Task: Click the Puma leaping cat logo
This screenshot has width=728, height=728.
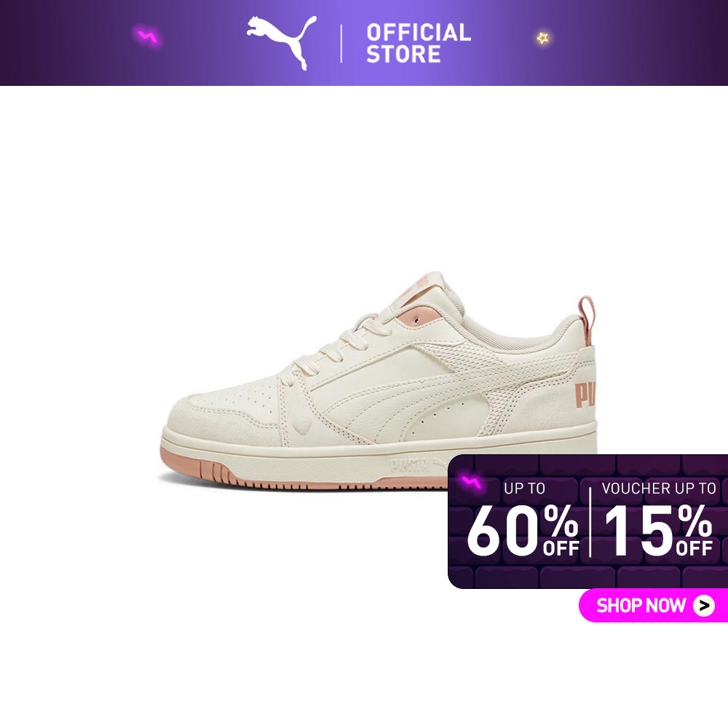Action: click(x=282, y=42)
